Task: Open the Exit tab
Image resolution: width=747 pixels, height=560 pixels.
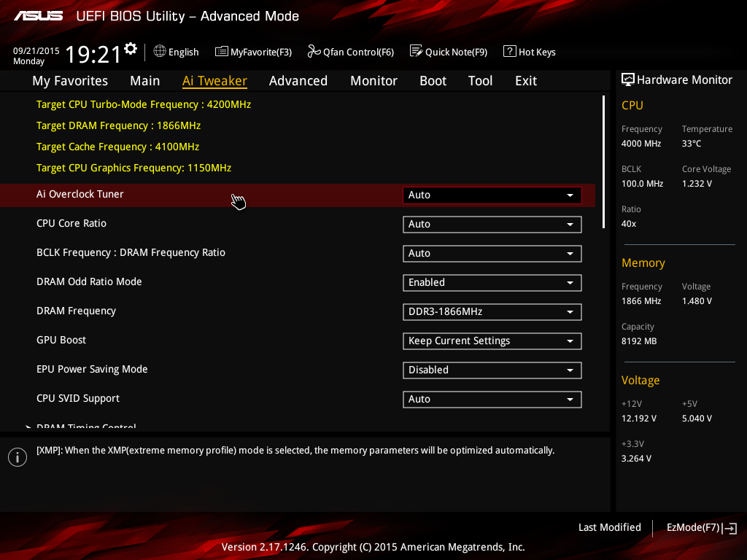Action: [526, 81]
